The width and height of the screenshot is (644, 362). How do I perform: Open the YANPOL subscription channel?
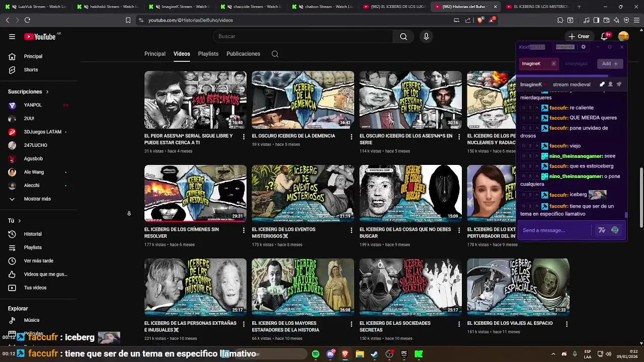[33, 105]
